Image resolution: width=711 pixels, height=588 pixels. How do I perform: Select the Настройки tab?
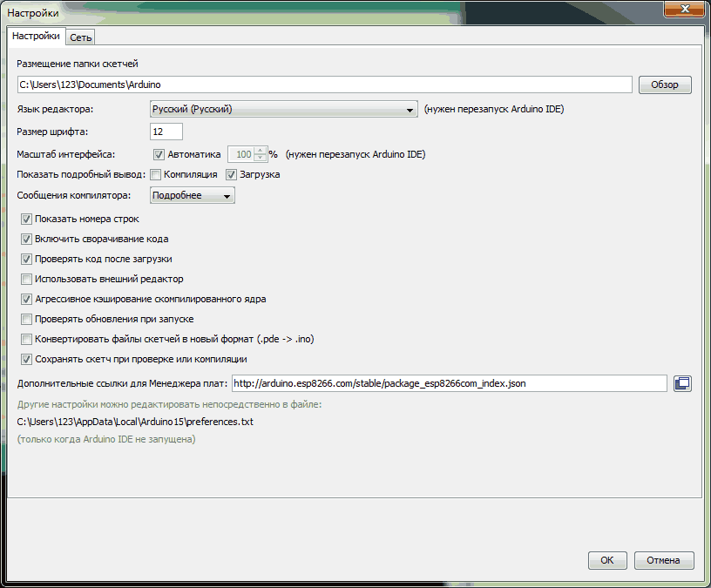[x=36, y=36]
